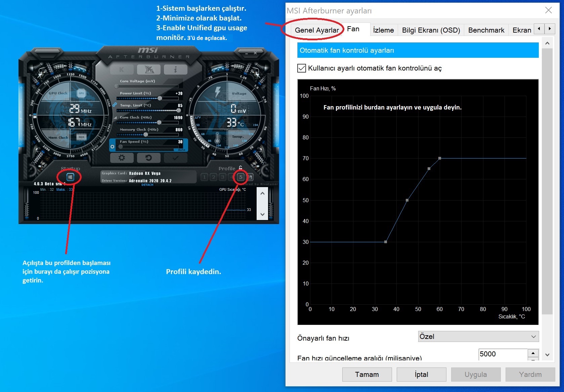
Task: Click the İptal button
Action: point(421,375)
